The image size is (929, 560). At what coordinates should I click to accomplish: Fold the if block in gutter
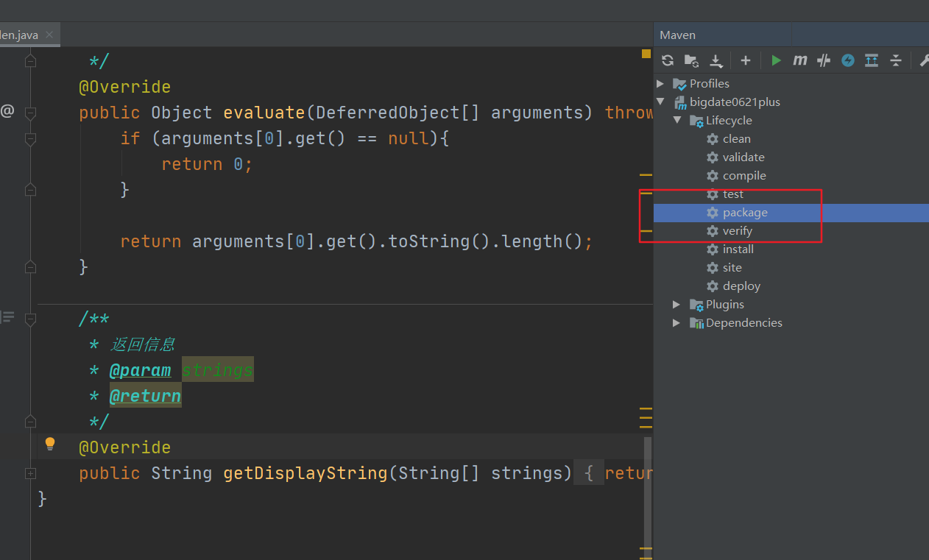point(30,138)
